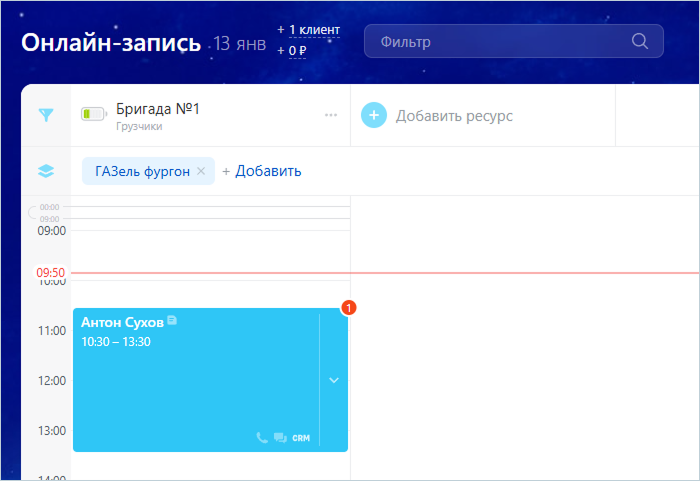The height and width of the screenshot is (481, 700).
Task: Expand the Антон Сухов booking chevron
Action: coord(334,380)
